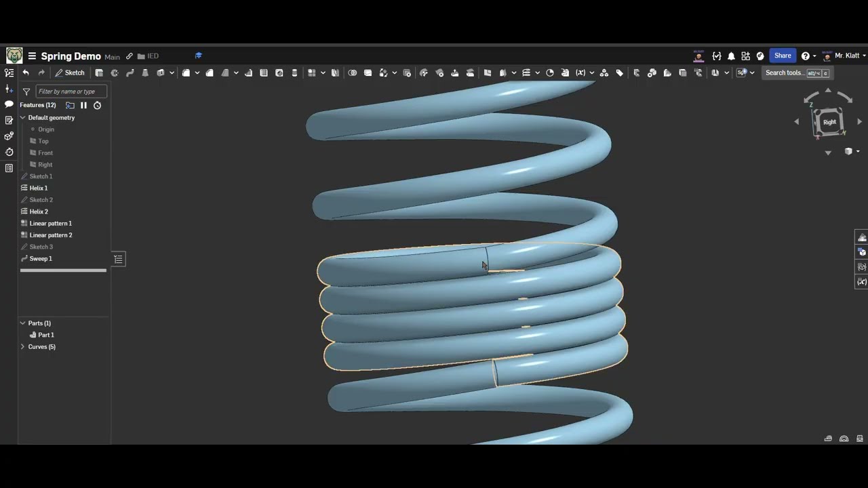Select the Hole tool icon
The image size is (868, 488).
[279, 73]
